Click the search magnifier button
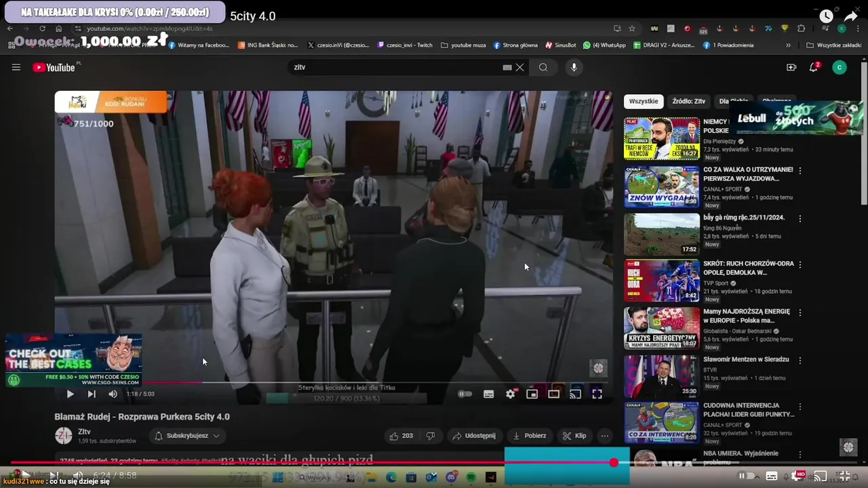 pyautogui.click(x=543, y=67)
